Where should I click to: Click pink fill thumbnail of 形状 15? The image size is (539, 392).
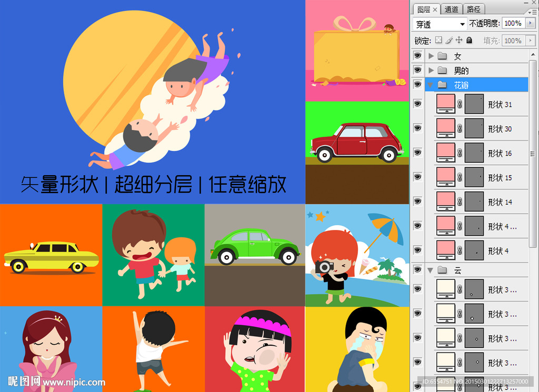tap(445, 177)
